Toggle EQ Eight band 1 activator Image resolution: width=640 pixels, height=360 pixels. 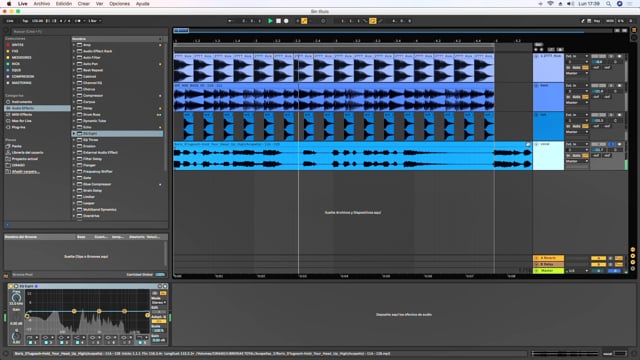[x=30, y=342]
